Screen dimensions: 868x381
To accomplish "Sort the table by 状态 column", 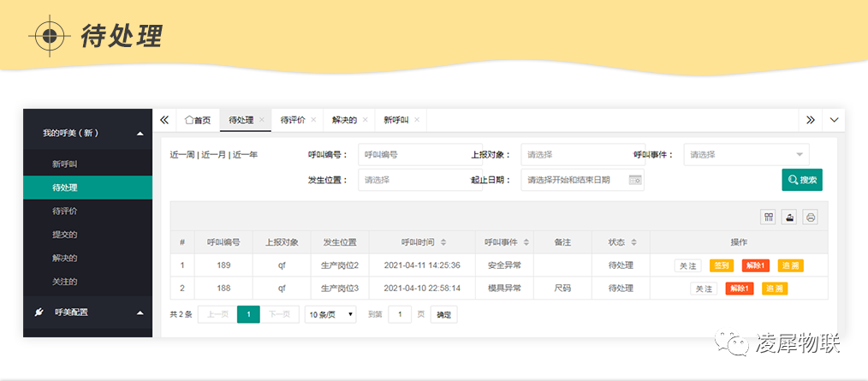I will 633,243.
